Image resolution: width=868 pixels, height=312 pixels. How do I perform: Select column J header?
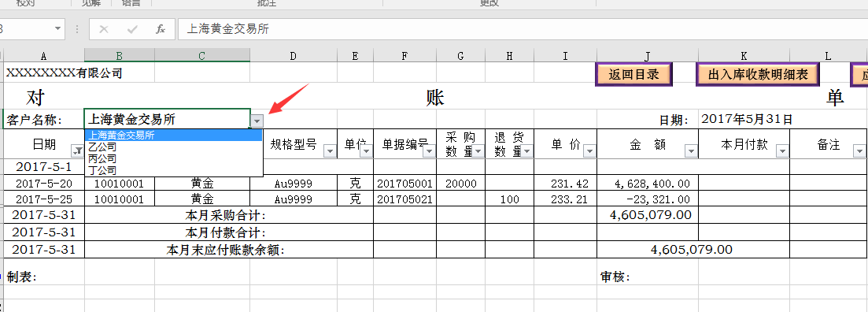click(x=648, y=55)
